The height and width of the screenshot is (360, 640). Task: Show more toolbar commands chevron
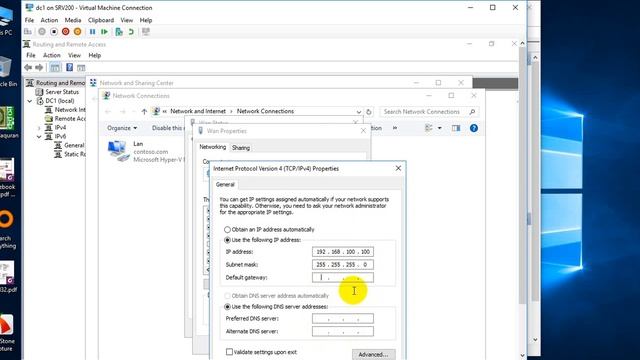click(x=395, y=128)
